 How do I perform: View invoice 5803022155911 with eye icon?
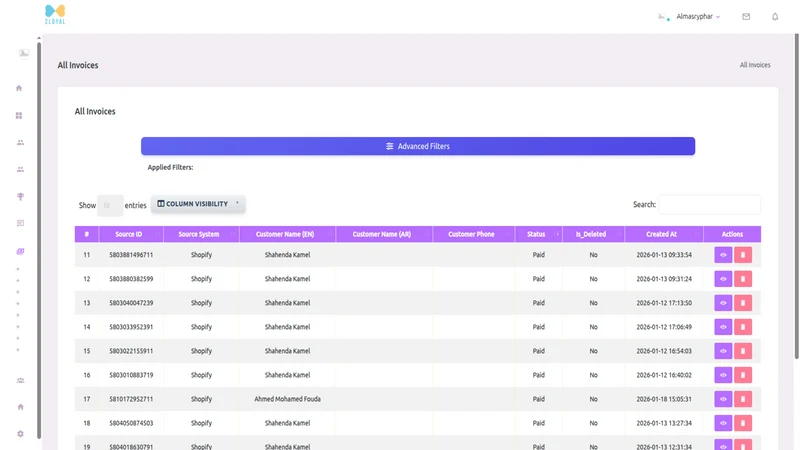(x=723, y=351)
